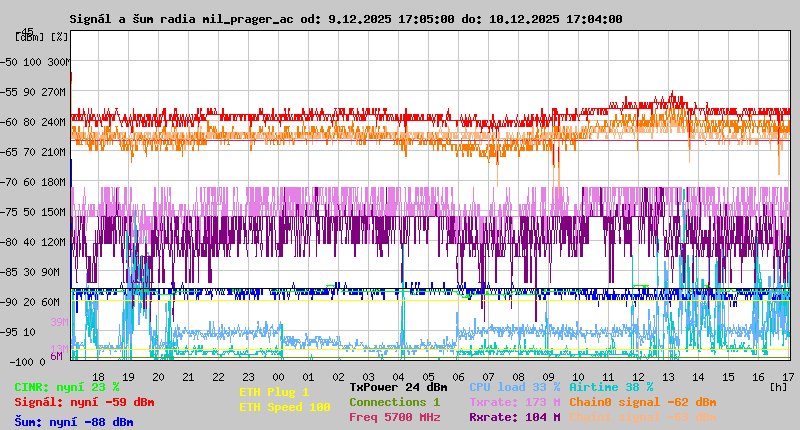This screenshot has width=800, height=430.
Task: Select hour label "00" on the time axis
Action: pyautogui.click(x=279, y=377)
